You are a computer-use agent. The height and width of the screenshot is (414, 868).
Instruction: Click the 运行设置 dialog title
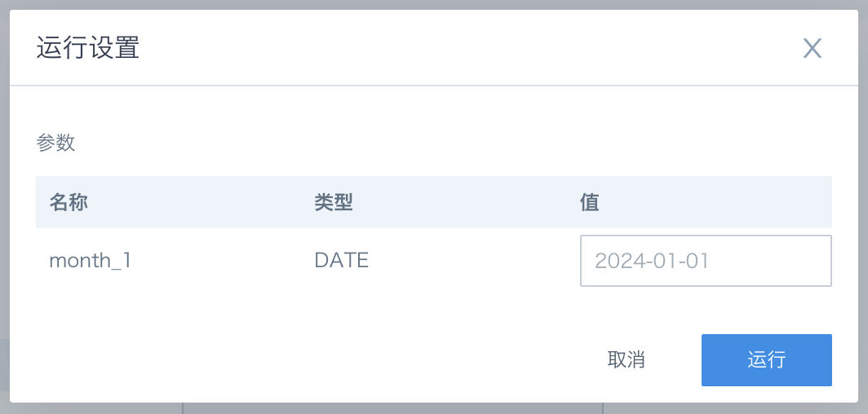coord(87,48)
